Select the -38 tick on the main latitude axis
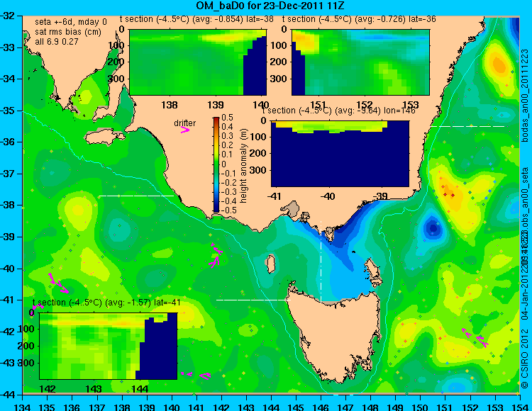532x411 pixels. pos(8,205)
